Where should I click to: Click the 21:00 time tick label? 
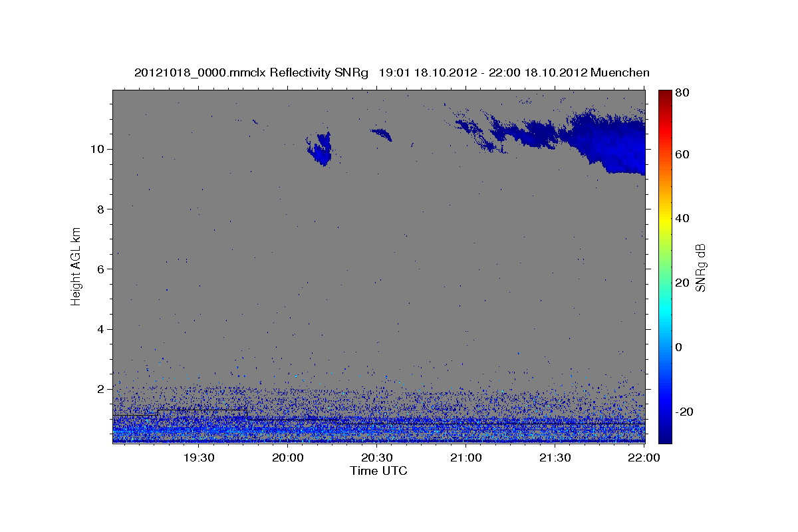pos(466,458)
